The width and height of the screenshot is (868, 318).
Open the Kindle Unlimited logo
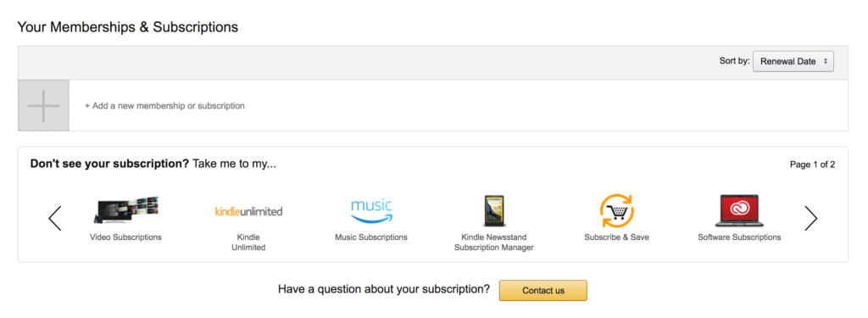pyautogui.click(x=248, y=211)
